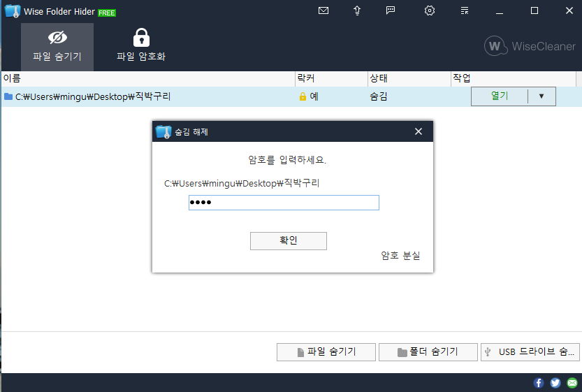582x392 pixels.
Task: Focus the password input field
Action: [x=284, y=203]
